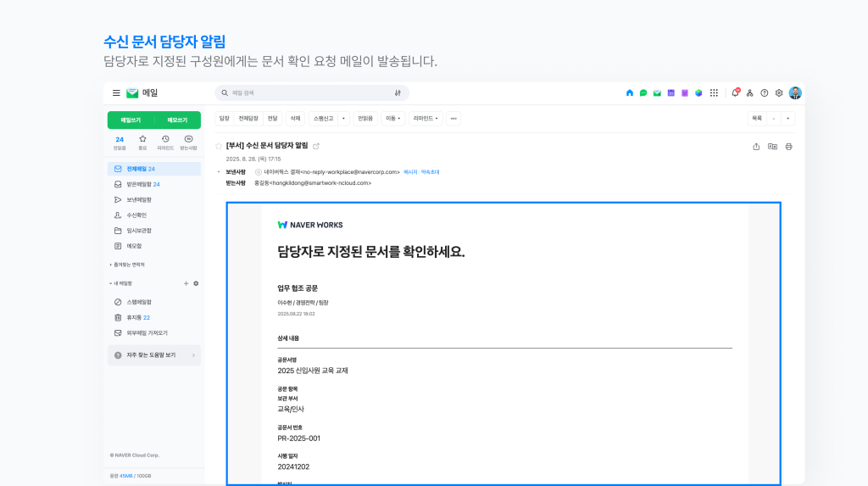This screenshot has width=868, height=486.
Task: Click 메모쓰기 button
Action: click(177, 120)
